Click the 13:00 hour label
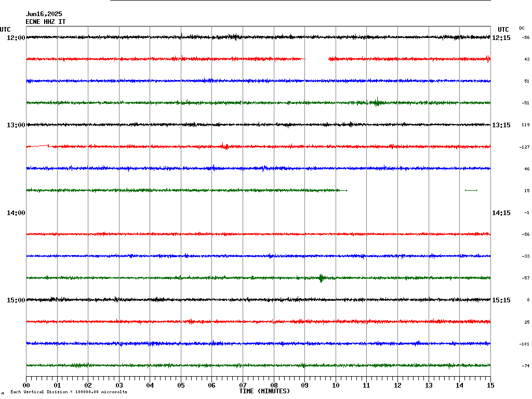 (16, 125)
